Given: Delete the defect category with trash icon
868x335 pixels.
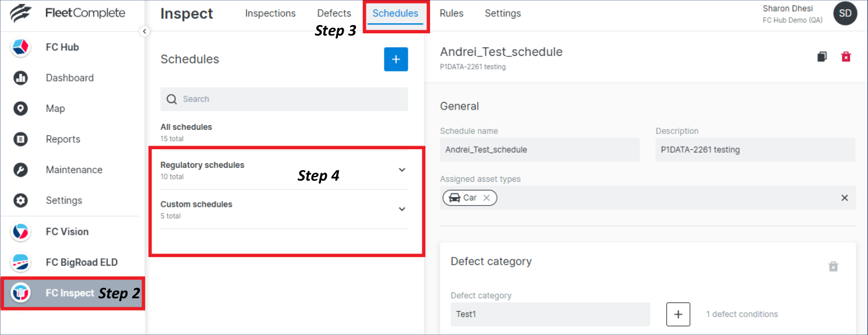Looking at the screenshot, I should [834, 266].
